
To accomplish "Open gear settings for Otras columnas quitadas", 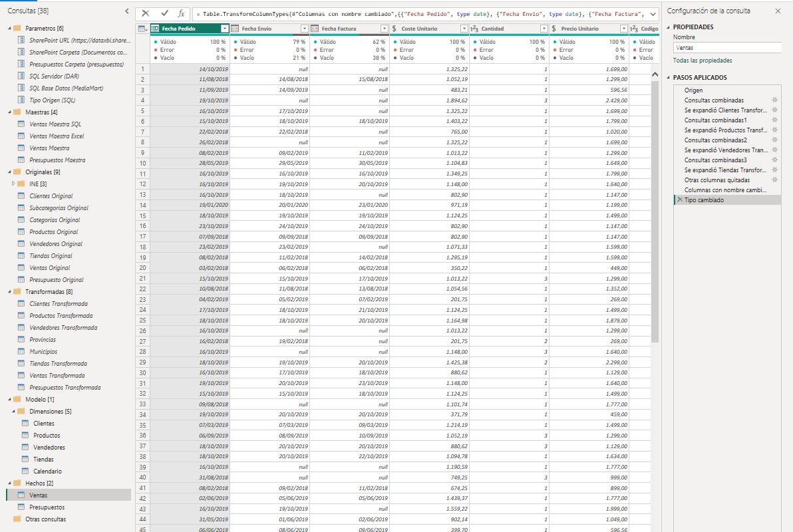I will 773,180.
